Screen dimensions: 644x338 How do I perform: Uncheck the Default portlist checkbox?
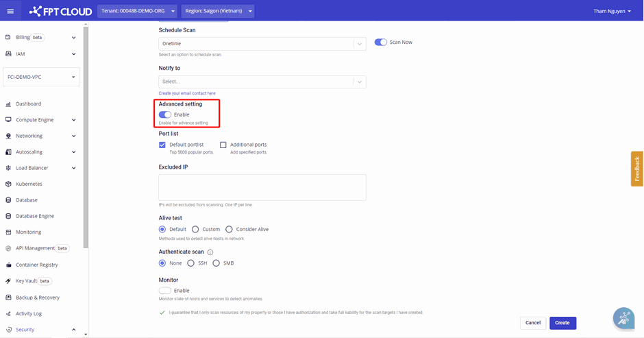[x=162, y=145]
